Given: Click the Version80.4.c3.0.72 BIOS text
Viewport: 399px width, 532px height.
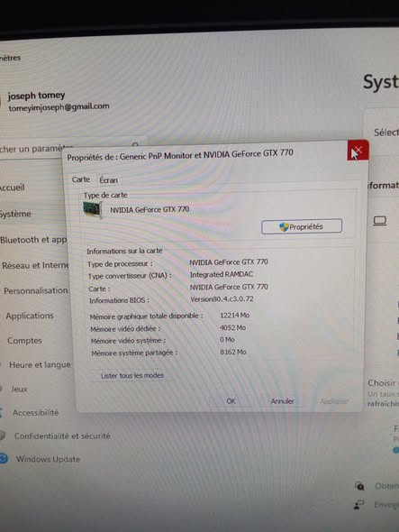Looking at the screenshot, I should point(222,298).
